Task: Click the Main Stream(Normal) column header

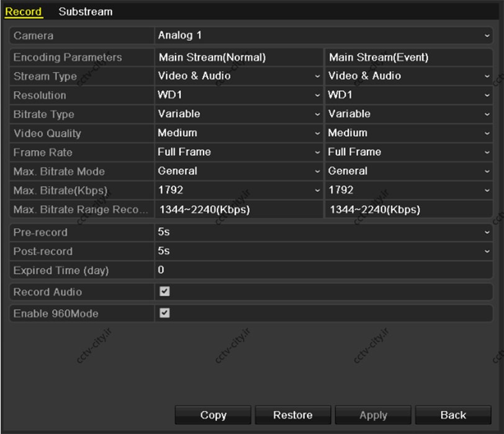Action: pyautogui.click(x=212, y=58)
